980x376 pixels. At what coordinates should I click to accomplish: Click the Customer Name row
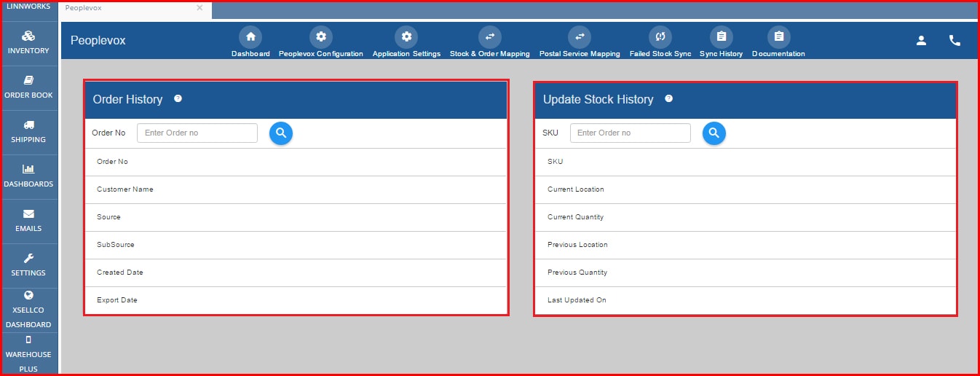(296, 189)
